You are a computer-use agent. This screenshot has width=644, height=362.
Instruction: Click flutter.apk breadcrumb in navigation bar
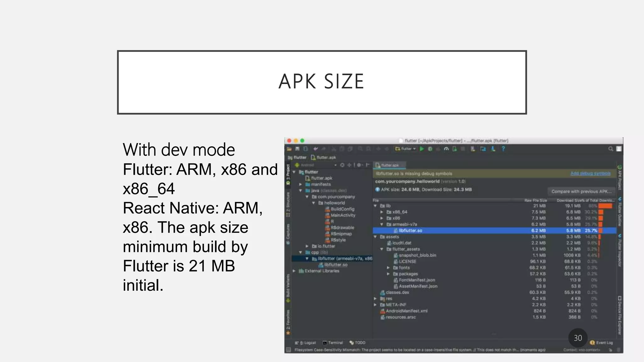(x=324, y=157)
